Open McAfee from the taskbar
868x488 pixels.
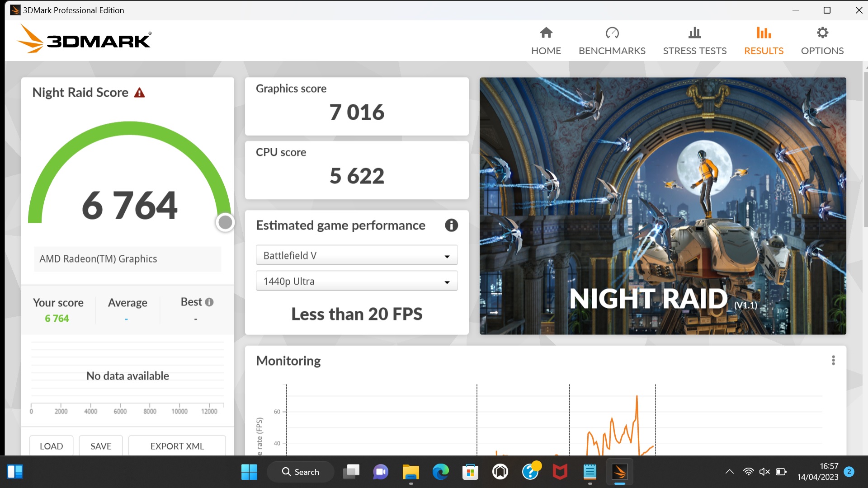[560, 472]
